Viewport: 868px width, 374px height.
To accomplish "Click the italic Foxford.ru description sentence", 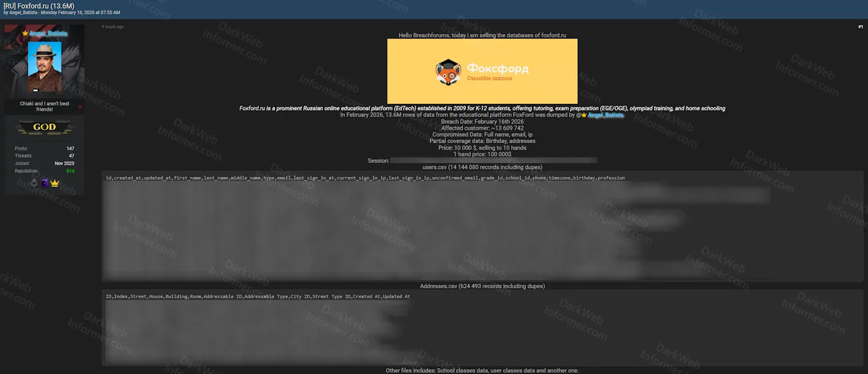I will [482, 108].
